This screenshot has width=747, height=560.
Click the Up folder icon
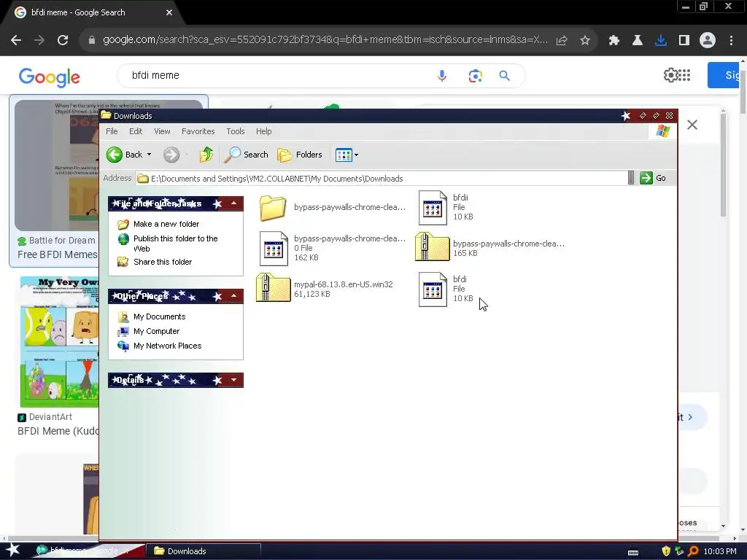pos(206,155)
